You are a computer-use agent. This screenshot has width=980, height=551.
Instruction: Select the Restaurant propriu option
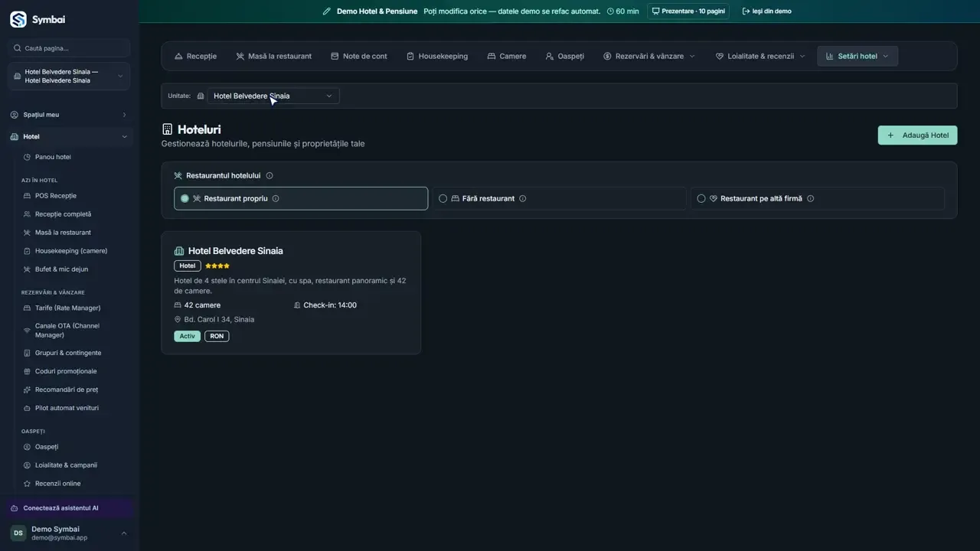(x=301, y=198)
